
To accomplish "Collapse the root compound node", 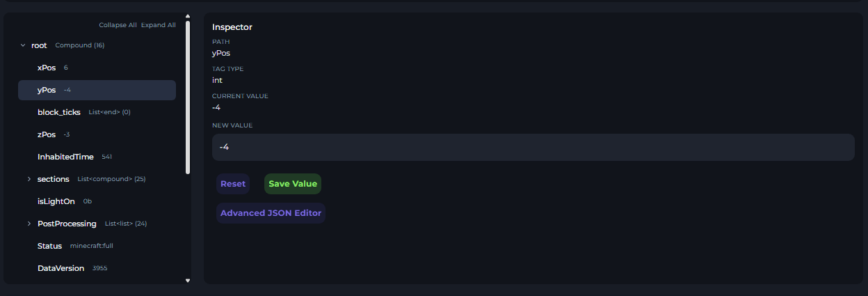I will pos(23,45).
